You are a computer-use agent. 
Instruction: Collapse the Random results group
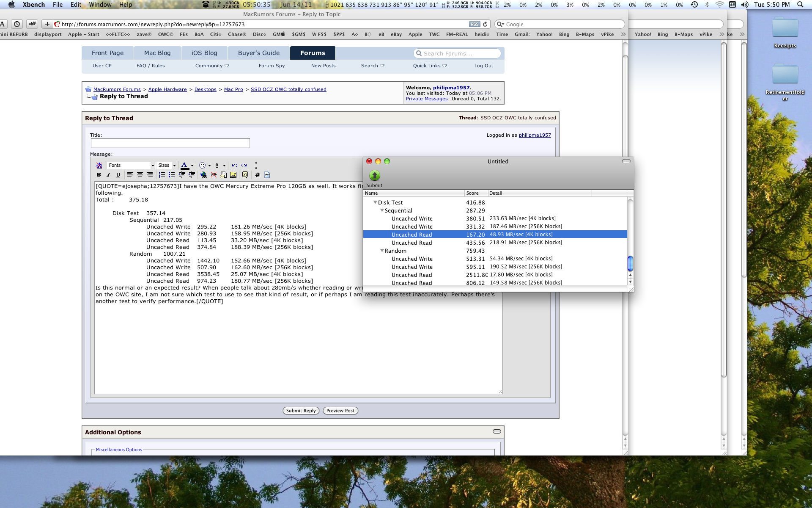pos(382,251)
